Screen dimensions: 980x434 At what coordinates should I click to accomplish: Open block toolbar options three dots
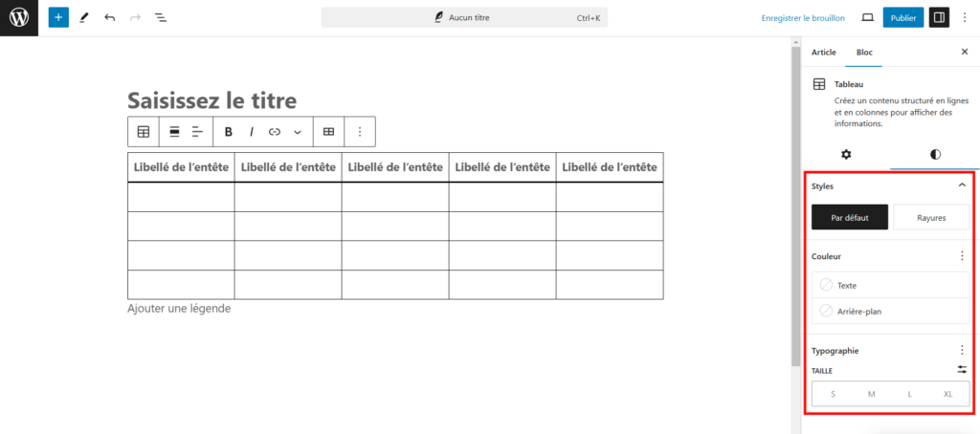[x=360, y=132]
